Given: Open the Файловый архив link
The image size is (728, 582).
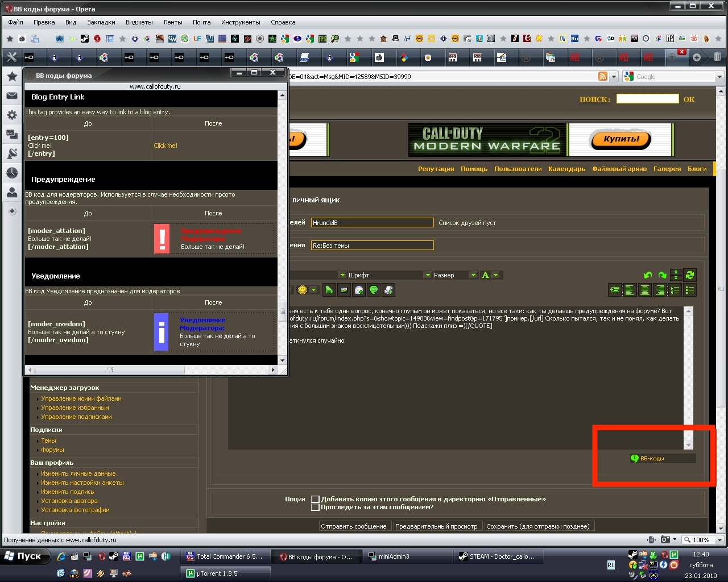Looking at the screenshot, I should (619, 169).
